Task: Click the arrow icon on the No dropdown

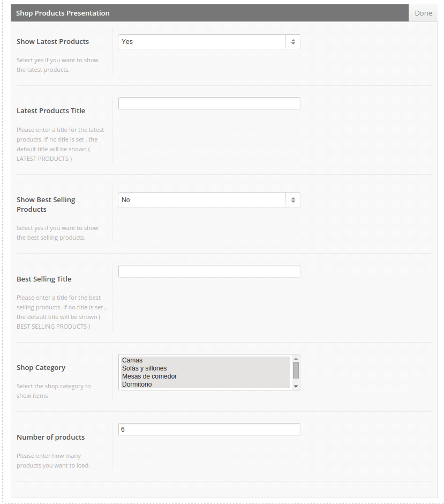Action: (293, 200)
